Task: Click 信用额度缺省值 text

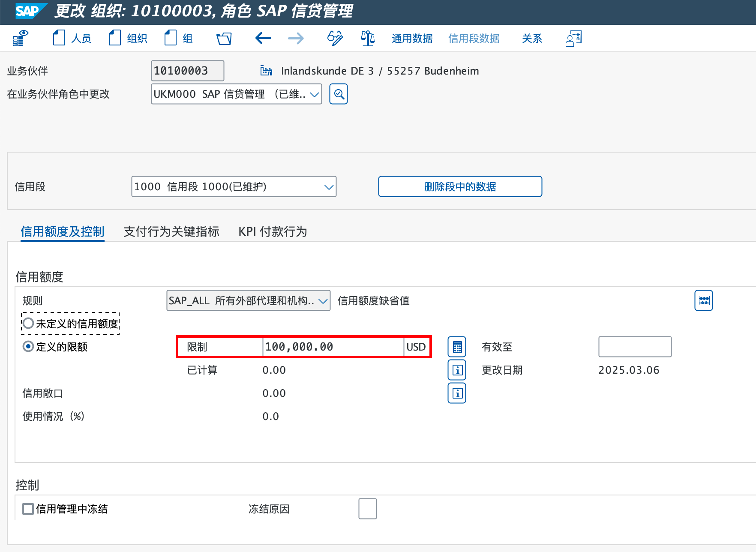Action: coord(373,300)
